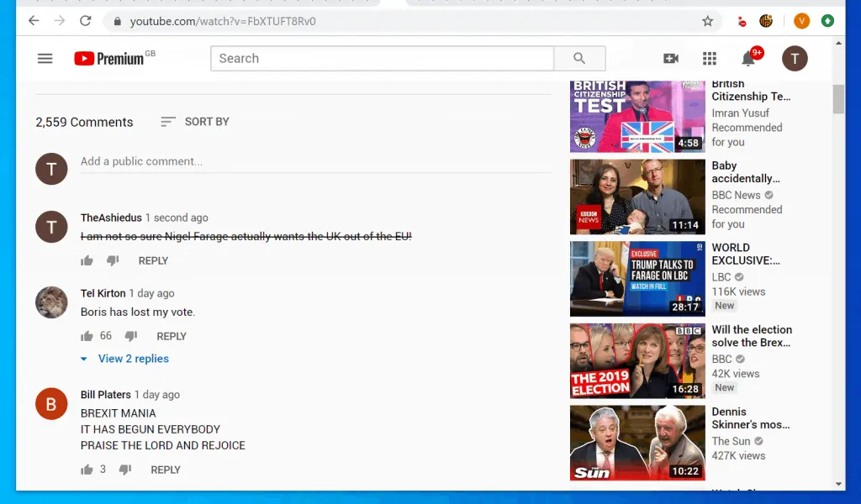Viewport: 861px width, 504px height.
Task: Open the account menu via the T avatar
Action: [x=794, y=58]
